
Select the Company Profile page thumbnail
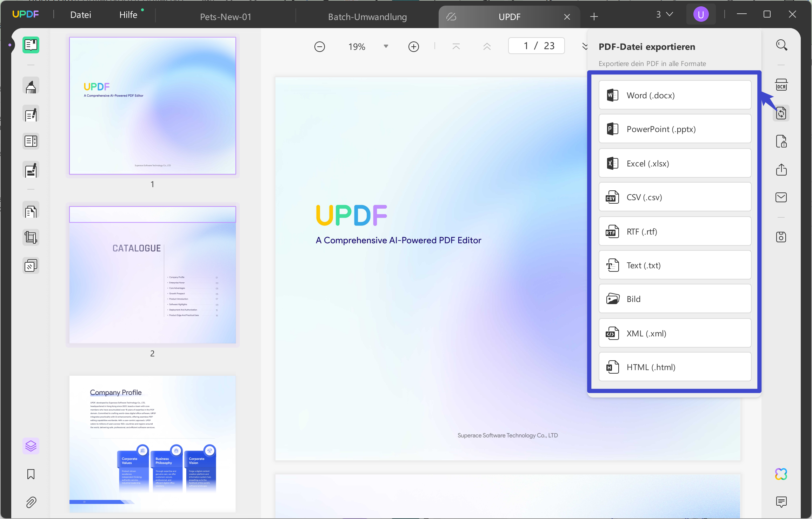click(153, 444)
